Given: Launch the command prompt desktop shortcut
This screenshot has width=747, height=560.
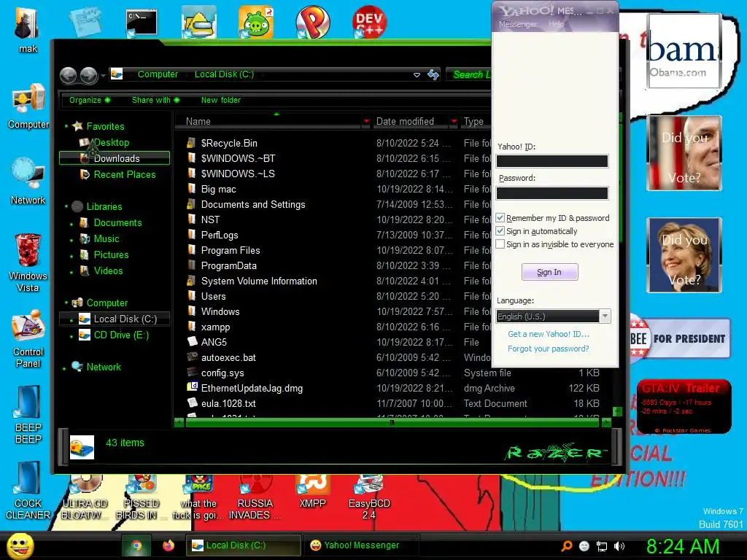Looking at the screenshot, I should pos(141,23).
